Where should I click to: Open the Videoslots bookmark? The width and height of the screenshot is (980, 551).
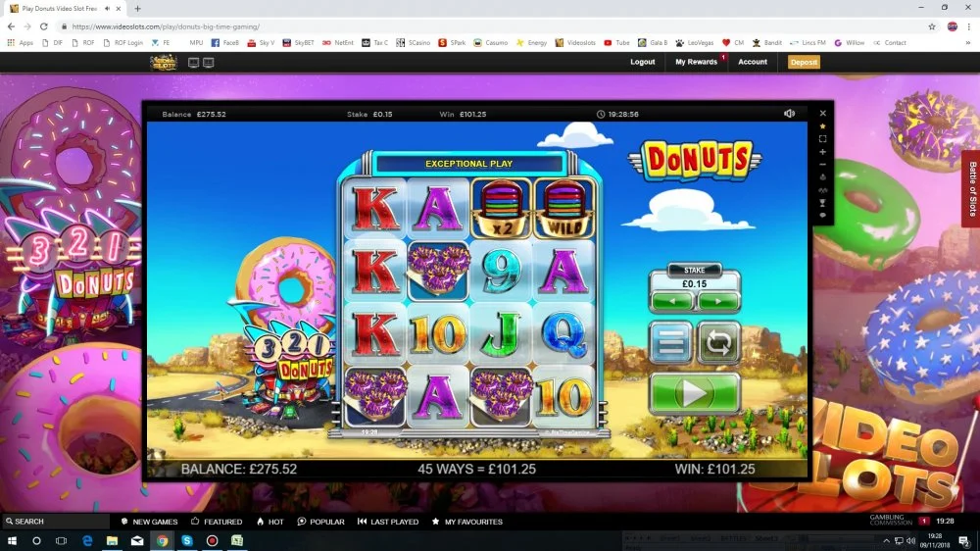575,42
